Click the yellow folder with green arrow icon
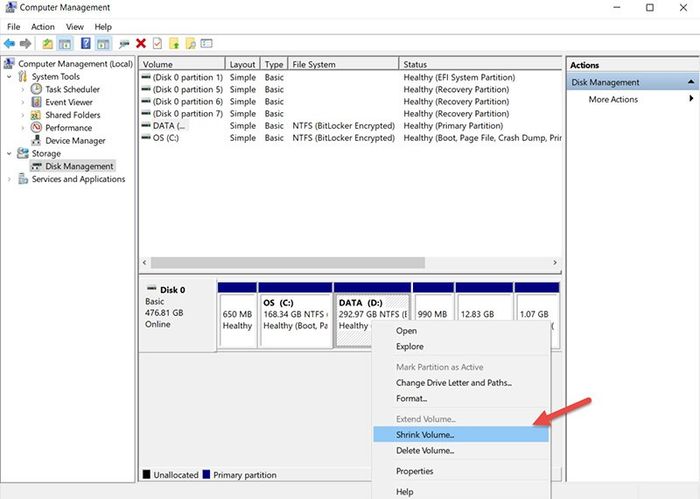The image size is (700, 499). click(x=174, y=44)
